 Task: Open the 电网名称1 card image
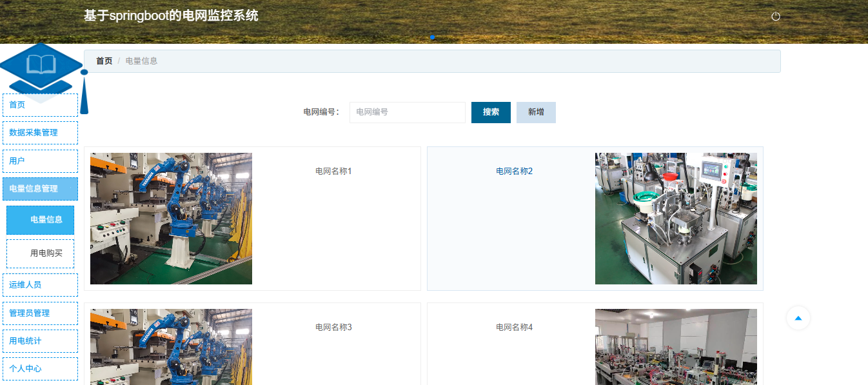click(171, 219)
